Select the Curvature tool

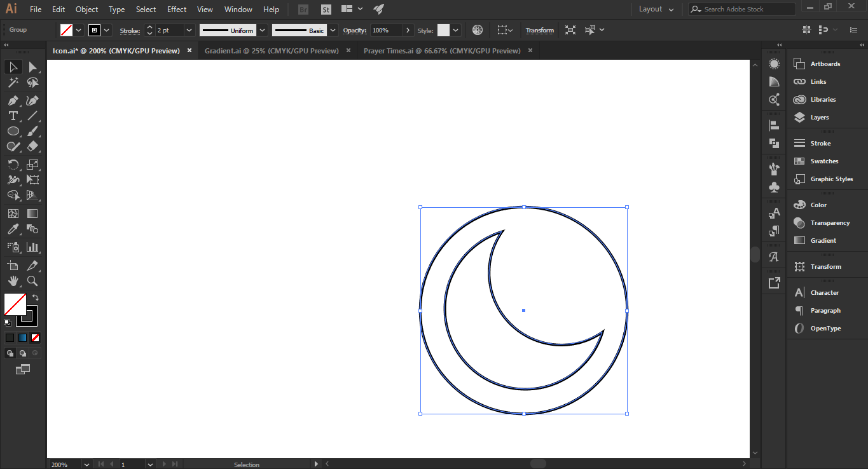(x=32, y=100)
